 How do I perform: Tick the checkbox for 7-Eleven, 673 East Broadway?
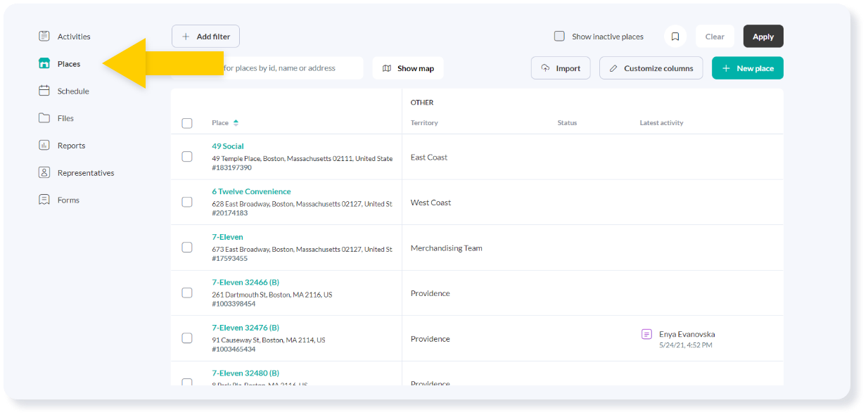(187, 248)
